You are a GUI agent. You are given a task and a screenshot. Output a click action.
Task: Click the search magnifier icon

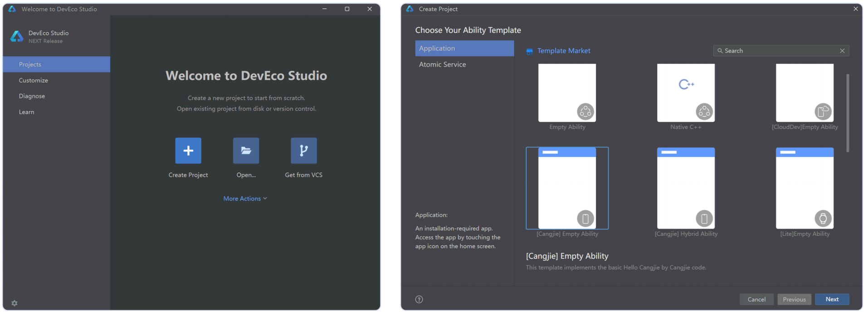[720, 51]
